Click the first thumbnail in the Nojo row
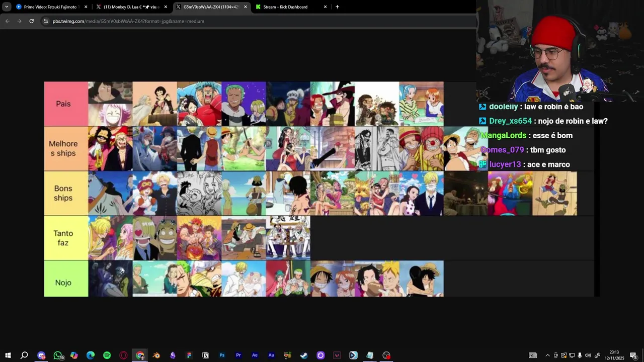 click(110, 279)
